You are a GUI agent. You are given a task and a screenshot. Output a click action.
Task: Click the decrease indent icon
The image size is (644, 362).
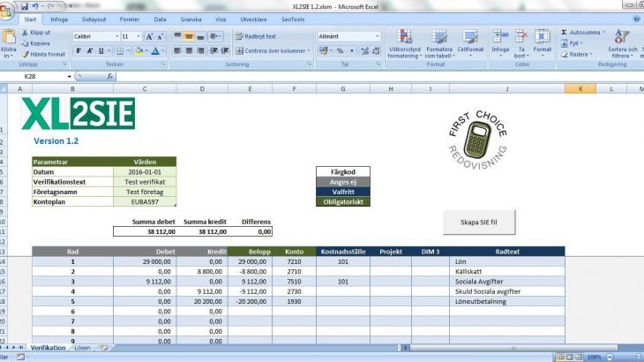pyautogui.click(x=213, y=50)
